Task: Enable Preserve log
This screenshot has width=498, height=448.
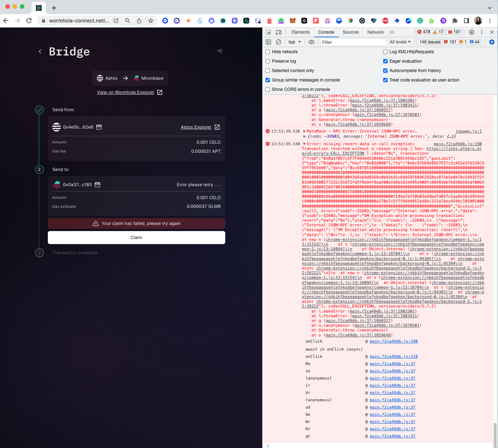Action: [x=267, y=61]
